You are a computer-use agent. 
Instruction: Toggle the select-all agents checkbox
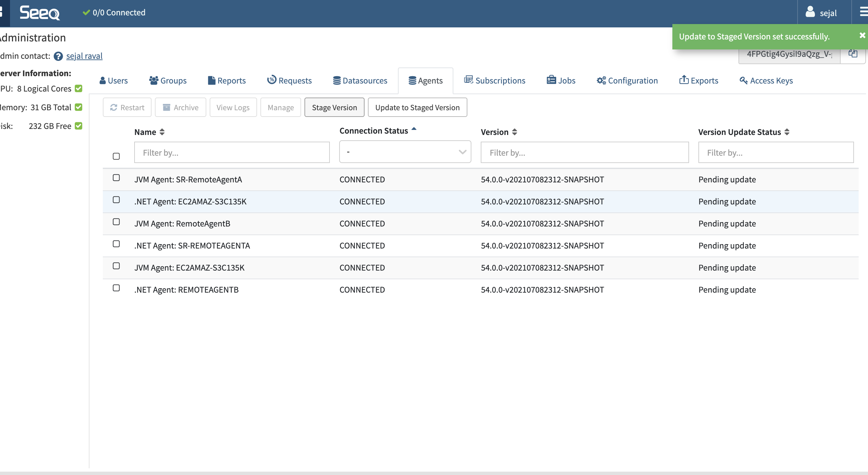point(116,156)
